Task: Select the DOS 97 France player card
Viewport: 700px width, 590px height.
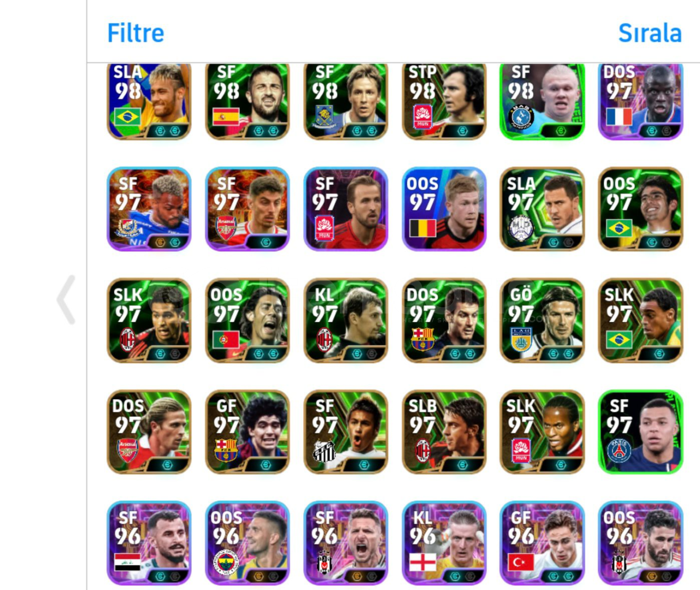Action: pos(640,101)
